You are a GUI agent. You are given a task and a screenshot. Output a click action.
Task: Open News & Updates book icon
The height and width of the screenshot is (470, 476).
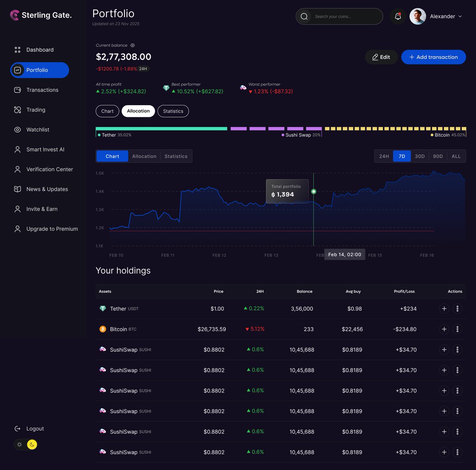coord(17,189)
